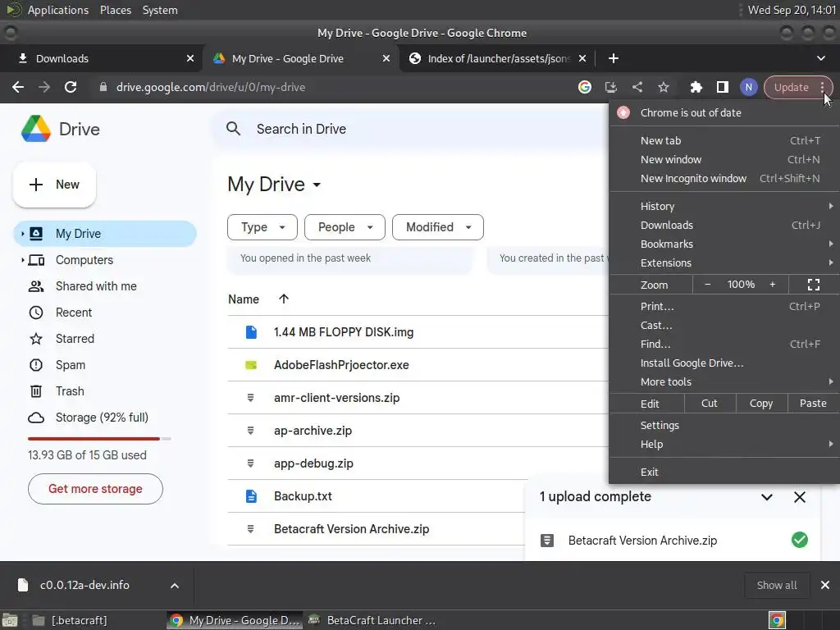The image size is (840, 630).
Task: Choose New tab in Chrome menu
Action: click(x=724, y=140)
